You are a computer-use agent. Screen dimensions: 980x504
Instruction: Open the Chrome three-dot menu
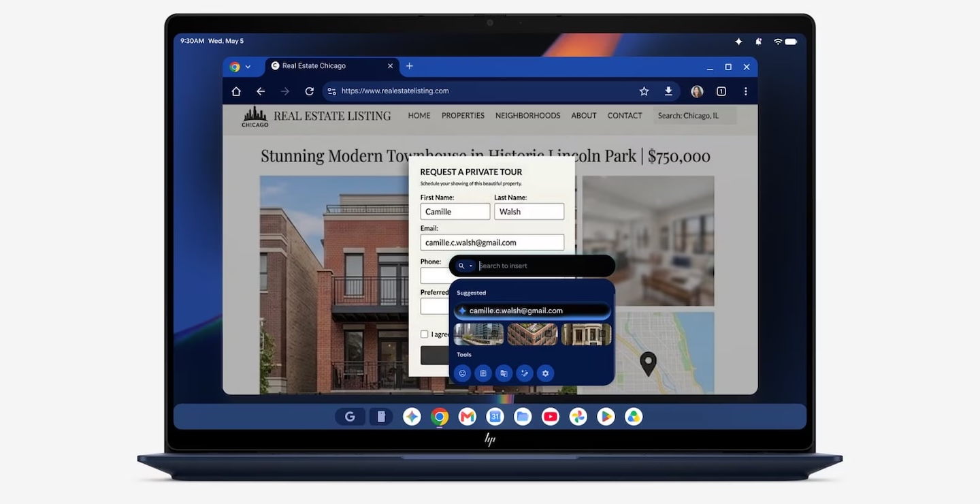click(x=746, y=91)
